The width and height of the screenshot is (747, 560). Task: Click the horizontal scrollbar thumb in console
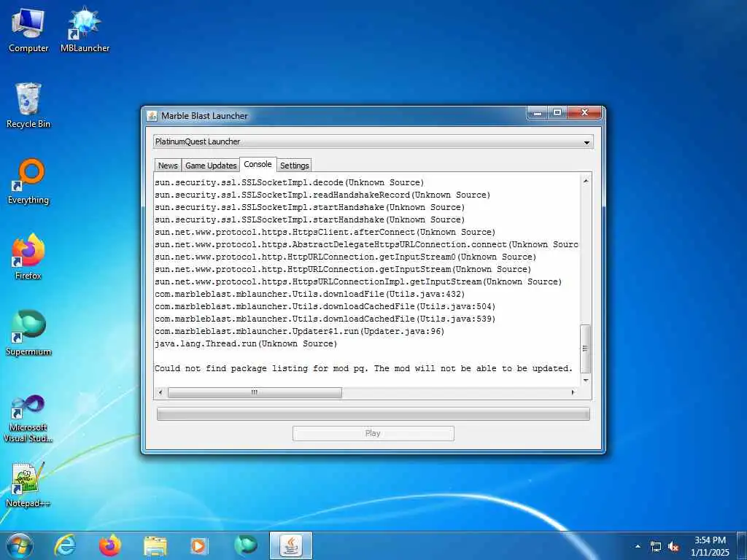click(x=255, y=392)
